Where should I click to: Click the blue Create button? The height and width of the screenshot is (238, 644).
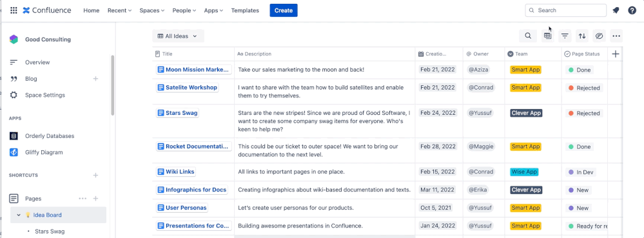pyautogui.click(x=284, y=10)
